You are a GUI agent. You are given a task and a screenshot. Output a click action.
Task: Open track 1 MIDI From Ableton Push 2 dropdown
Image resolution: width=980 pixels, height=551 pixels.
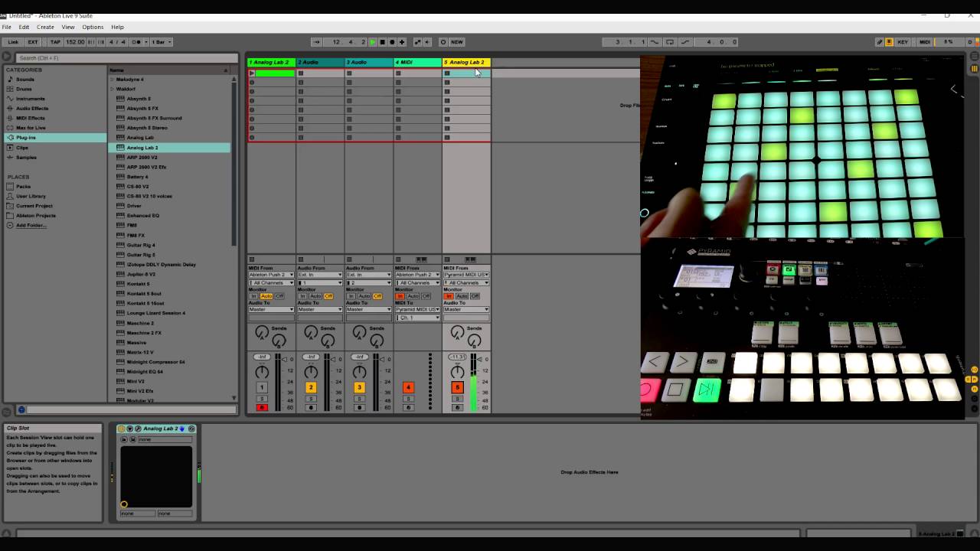pos(271,275)
